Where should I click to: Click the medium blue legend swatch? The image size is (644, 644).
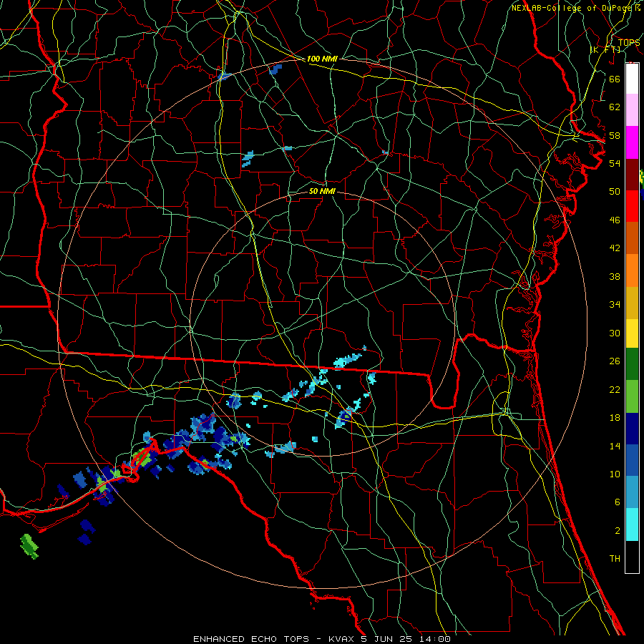pos(632,460)
